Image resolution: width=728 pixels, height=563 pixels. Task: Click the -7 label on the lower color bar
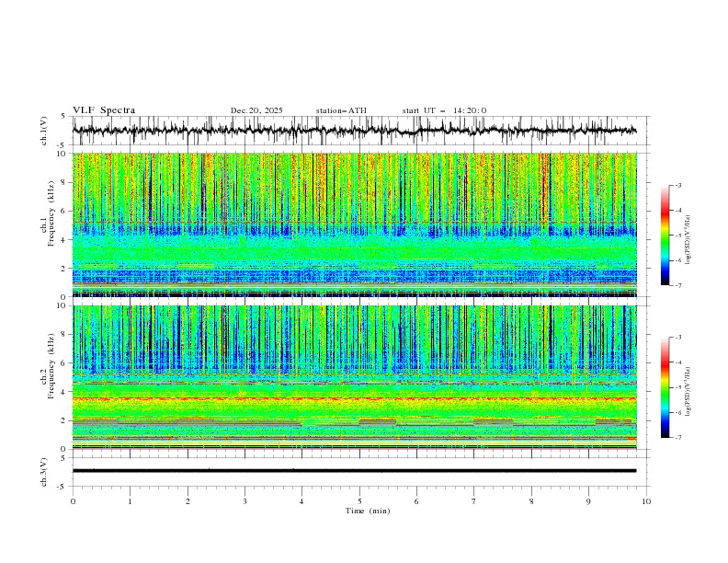pyautogui.click(x=678, y=438)
